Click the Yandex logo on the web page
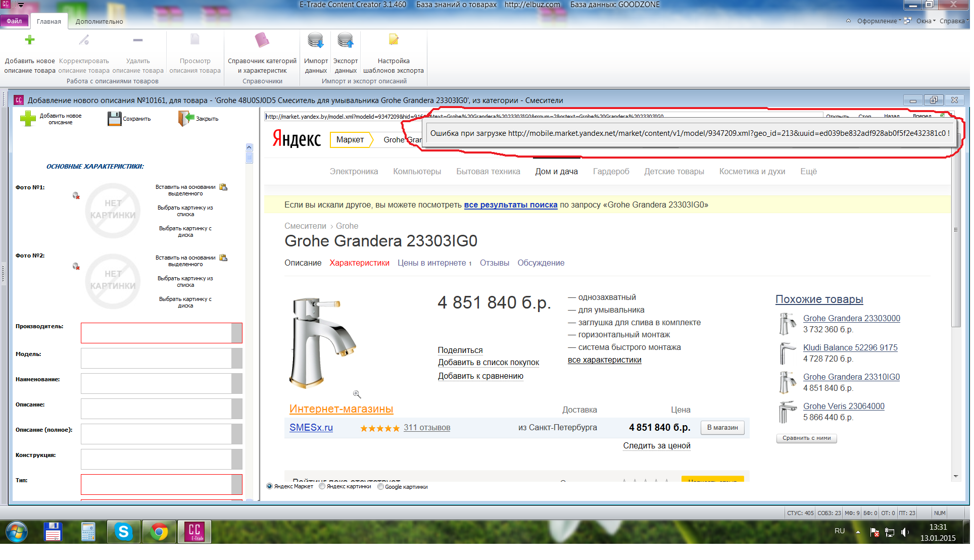Viewport: 974px width, 560px height. tap(297, 139)
